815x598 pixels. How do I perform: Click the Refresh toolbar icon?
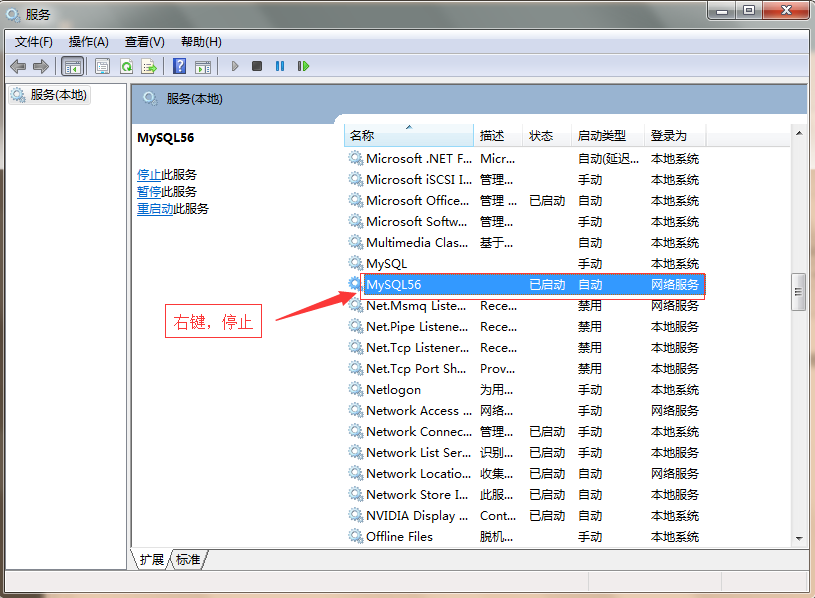126,67
